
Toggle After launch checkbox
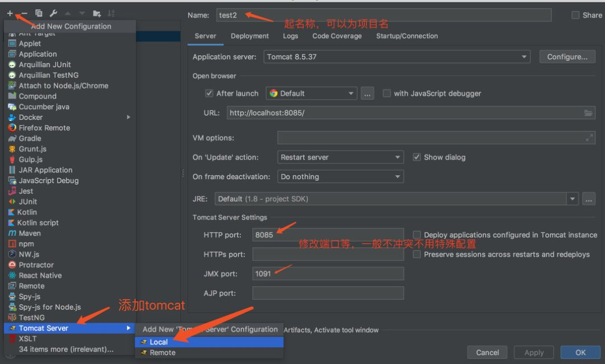coord(209,94)
